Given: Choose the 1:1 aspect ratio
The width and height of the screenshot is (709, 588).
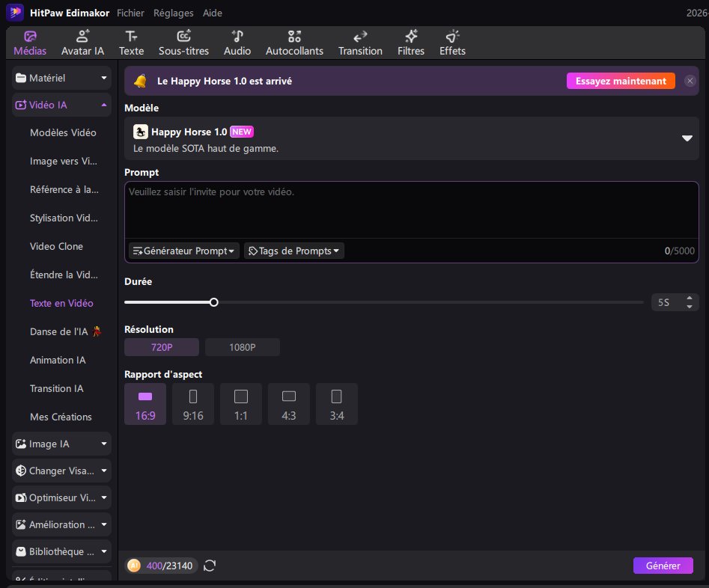Looking at the screenshot, I should [x=241, y=404].
